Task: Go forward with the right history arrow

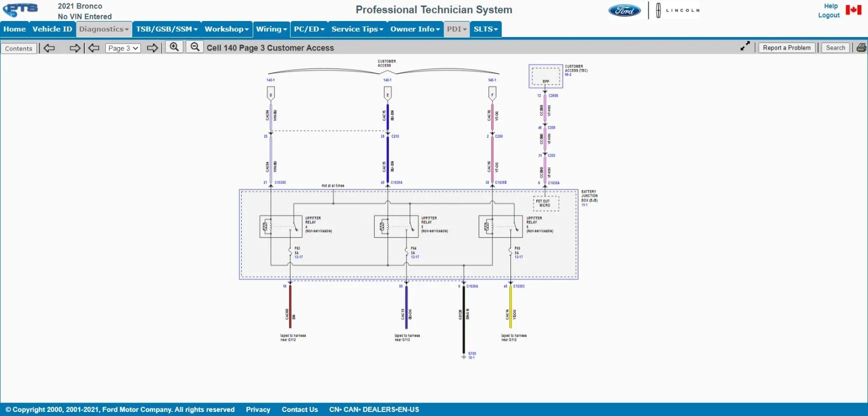Action: coord(75,48)
